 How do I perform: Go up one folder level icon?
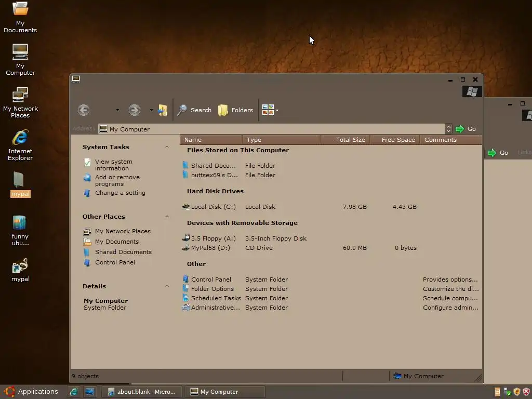[163, 110]
